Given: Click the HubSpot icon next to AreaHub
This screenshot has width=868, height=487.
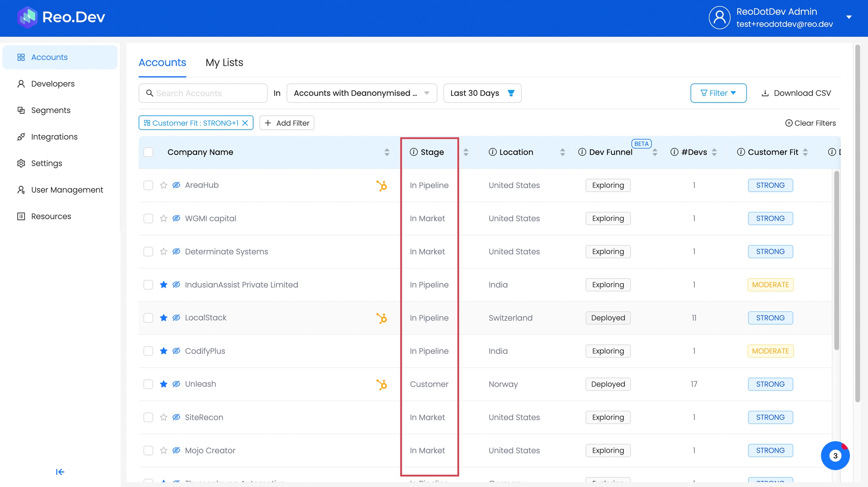Looking at the screenshot, I should tap(381, 185).
